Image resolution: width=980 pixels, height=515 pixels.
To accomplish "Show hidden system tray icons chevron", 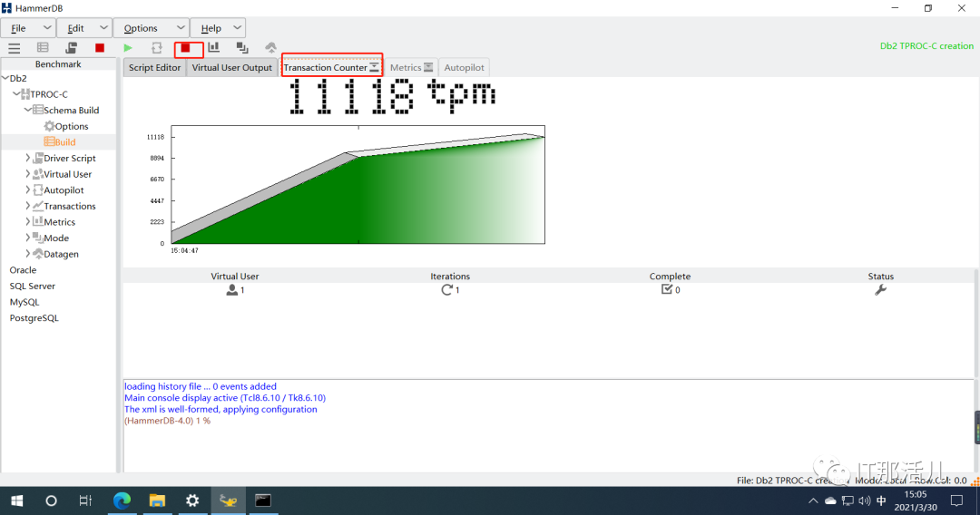I will (x=813, y=500).
